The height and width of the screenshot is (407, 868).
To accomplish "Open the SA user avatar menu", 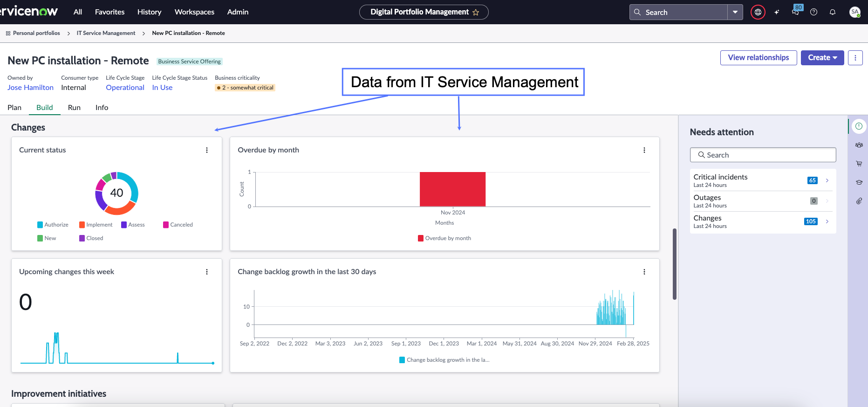I will point(855,12).
